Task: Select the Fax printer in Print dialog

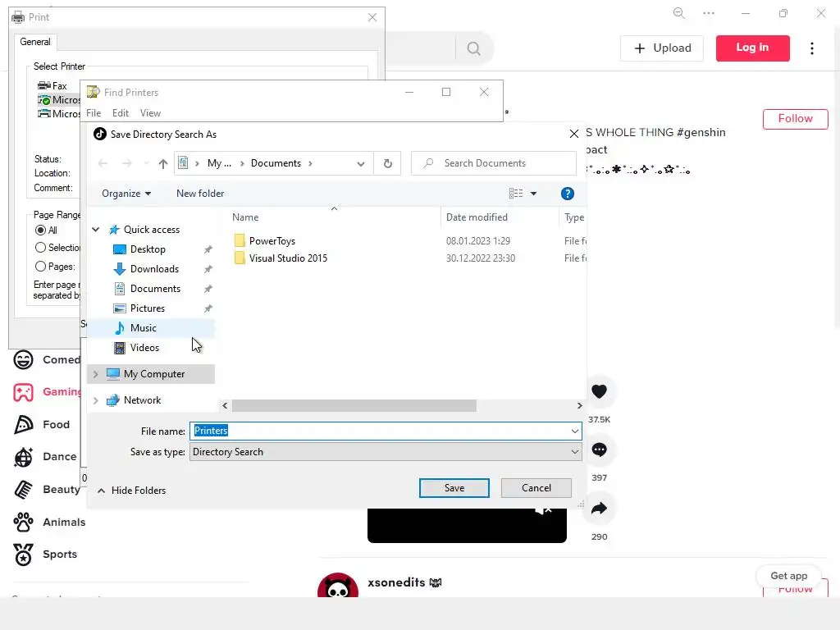Action: click(52, 85)
